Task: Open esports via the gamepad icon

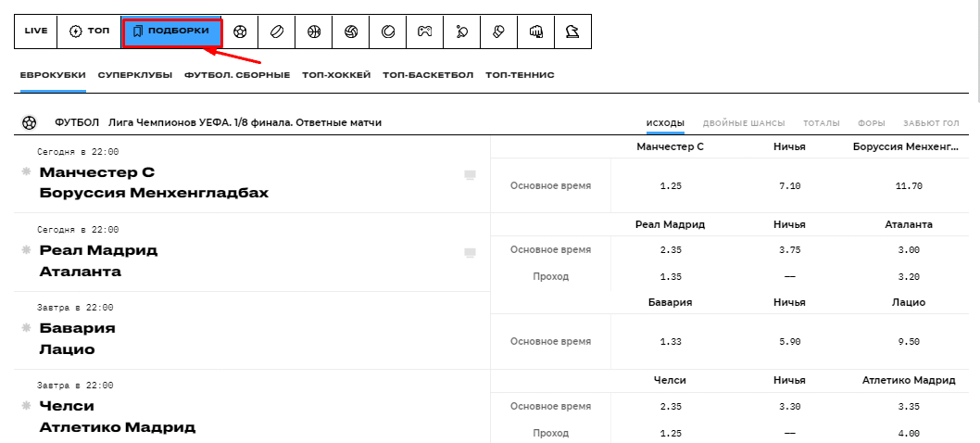Action: (x=424, y=32)
